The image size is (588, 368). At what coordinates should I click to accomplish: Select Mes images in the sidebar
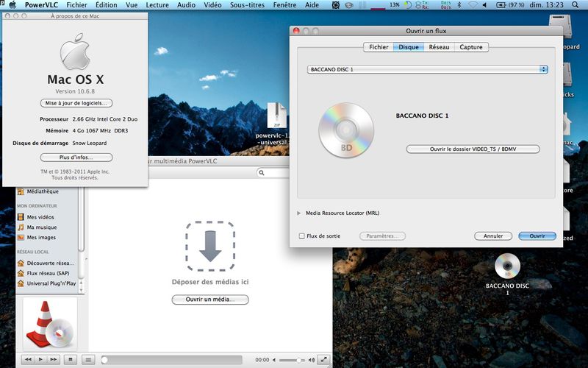coord(41,237)
